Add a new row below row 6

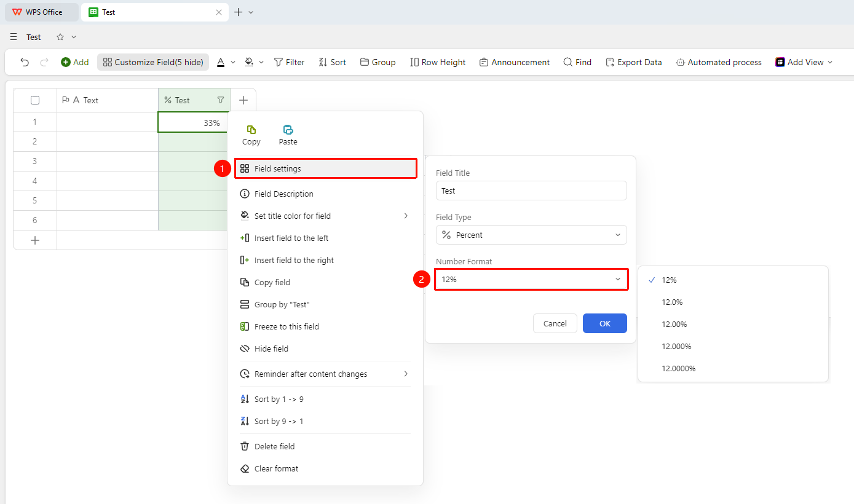(x=35, y=240)
